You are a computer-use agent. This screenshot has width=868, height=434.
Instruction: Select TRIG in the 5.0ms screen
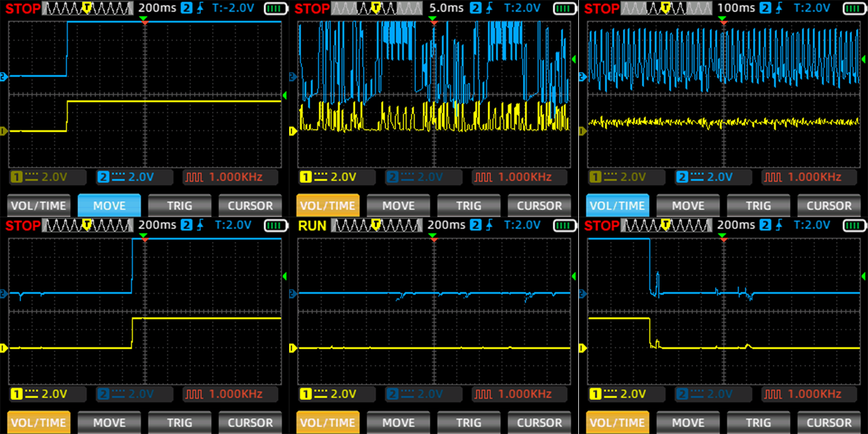(469, 206)
